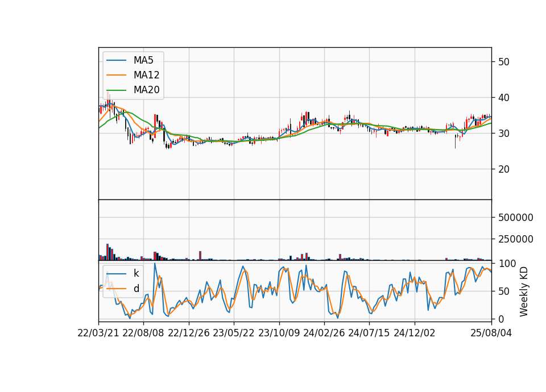Click date label 24/07/15
Viewport: 546px width, 392px height.
(x=369, y=333)
